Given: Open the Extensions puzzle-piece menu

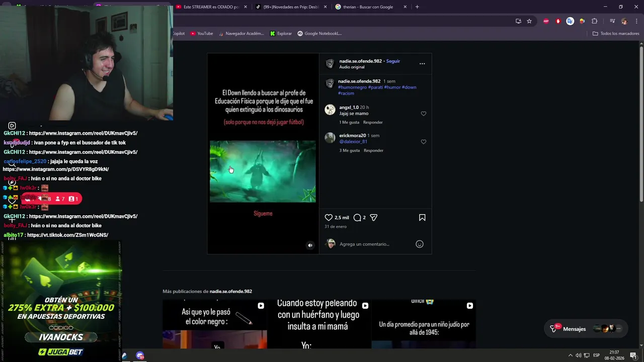Looking at the screenshot, I should [594, 21].
